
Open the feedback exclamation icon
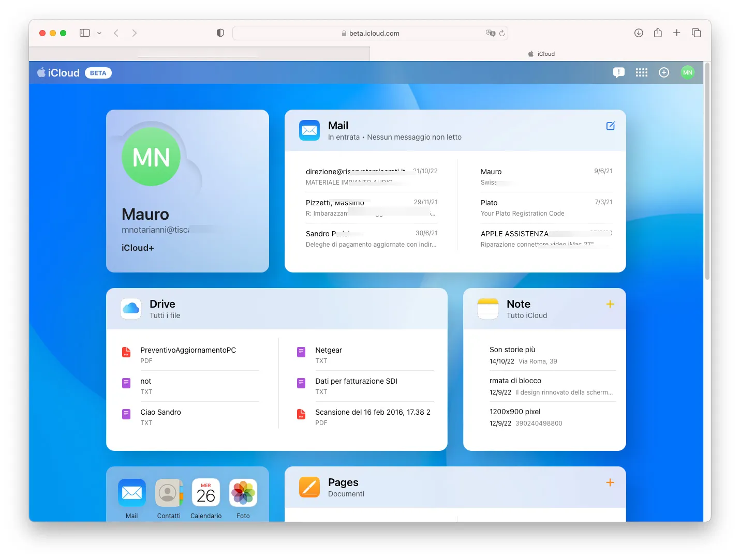619,72
